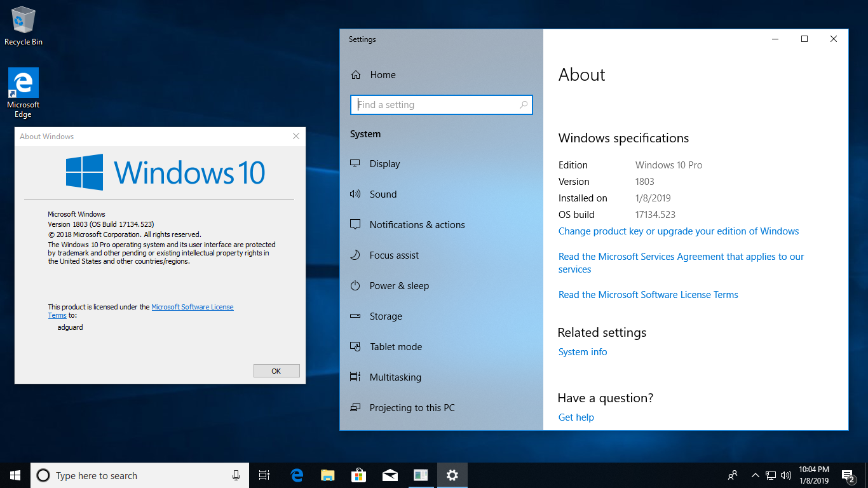The height and width of the screenshot is (488, 868).
Task: Click the winver app icon in taskbar
Action: pyautogui.click(x=421, y=475)
